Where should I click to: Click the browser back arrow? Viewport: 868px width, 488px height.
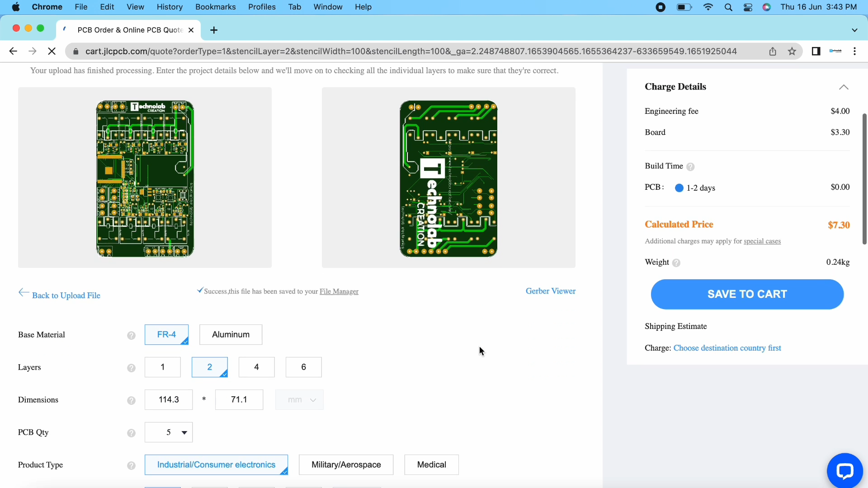(x=13, y=51)
